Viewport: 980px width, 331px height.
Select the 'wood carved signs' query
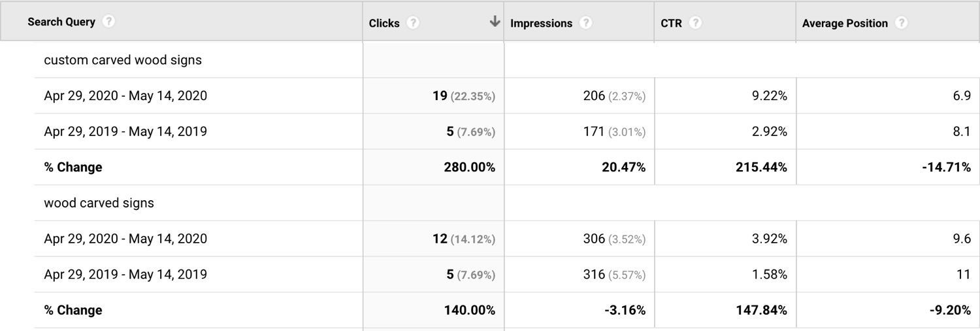tap(99, 203)
